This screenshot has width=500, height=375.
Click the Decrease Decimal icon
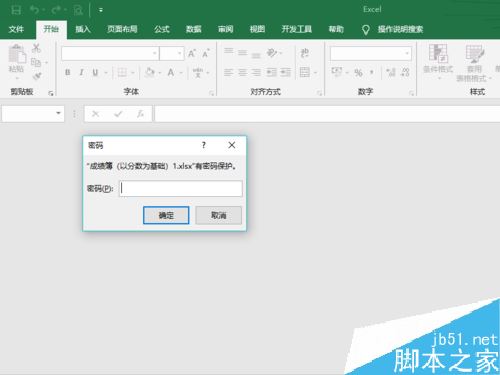(x=405, y=72)
